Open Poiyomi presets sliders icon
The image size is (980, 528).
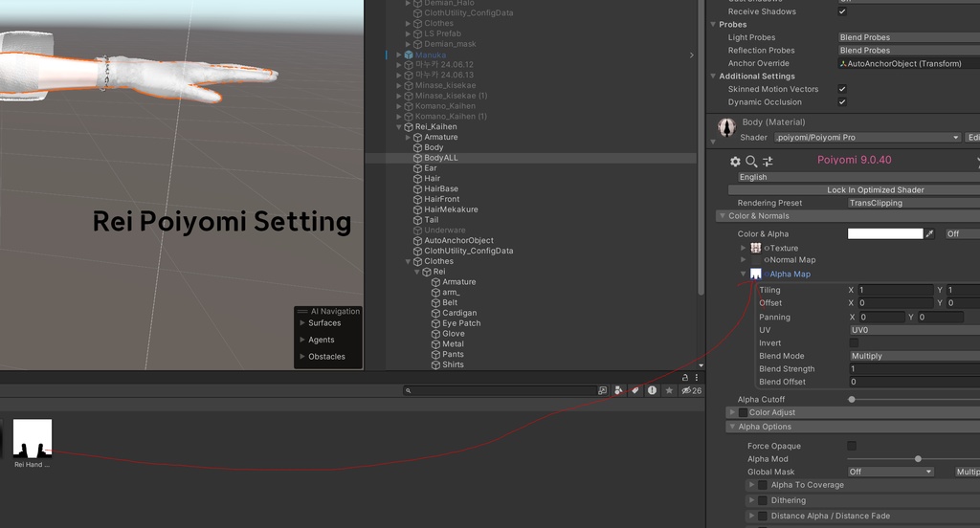768,162
